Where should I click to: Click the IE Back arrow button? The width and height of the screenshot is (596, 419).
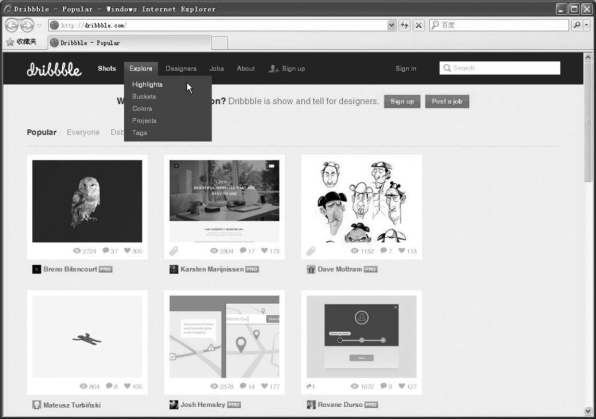coord(12,25)
